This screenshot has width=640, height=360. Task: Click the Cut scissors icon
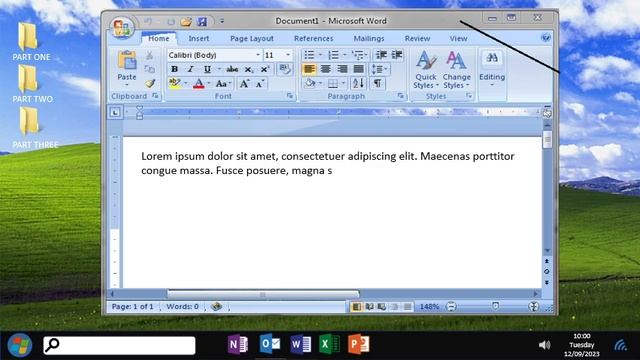150,55
